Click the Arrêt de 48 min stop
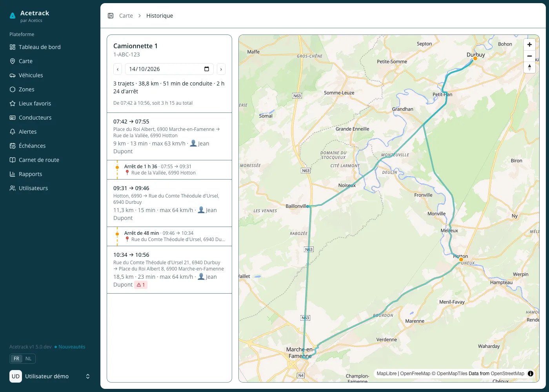The image size is (549, 392). coord(169,236)
